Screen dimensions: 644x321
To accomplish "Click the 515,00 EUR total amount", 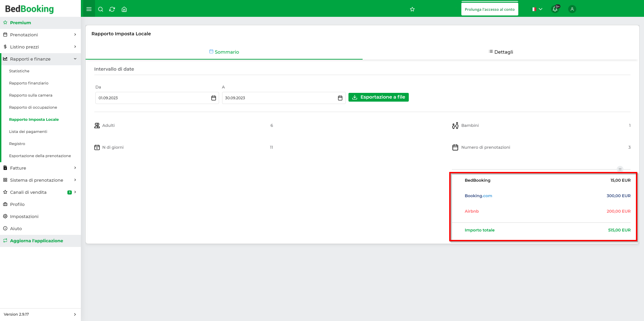I will pos(619,230).
